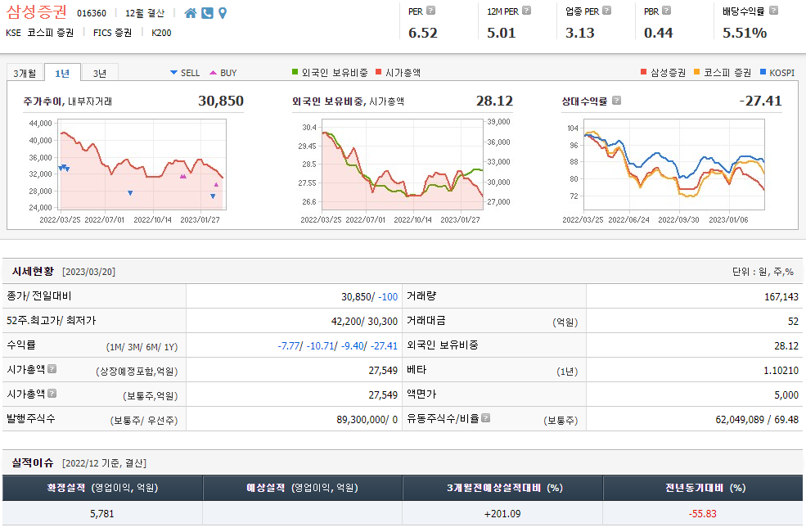Viewport: 806px width, 532px height.
Task: Click PBR value 0.44
Action: [x=659, y=33]
